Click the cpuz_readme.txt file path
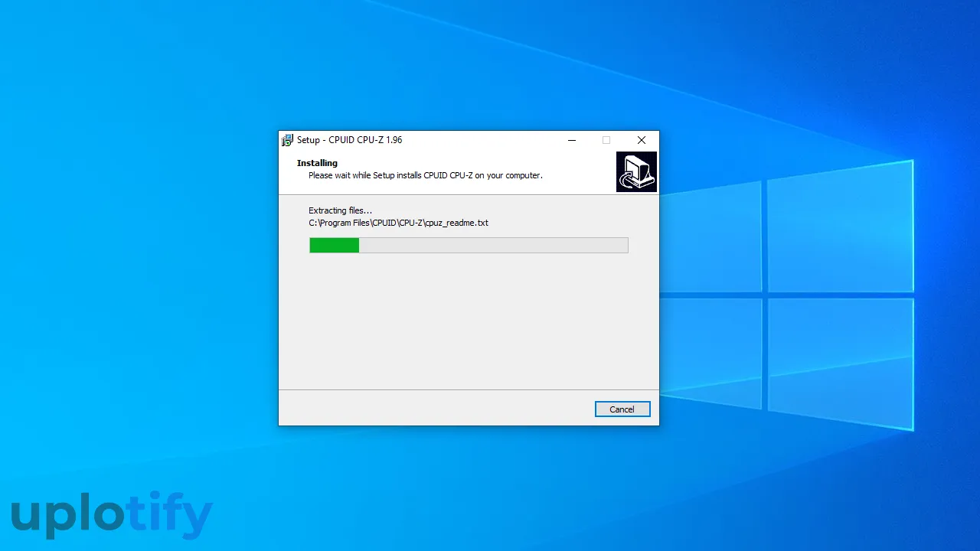Image resolution: width=980 pixels, height=551 pixels. click(x=398, y=223)
